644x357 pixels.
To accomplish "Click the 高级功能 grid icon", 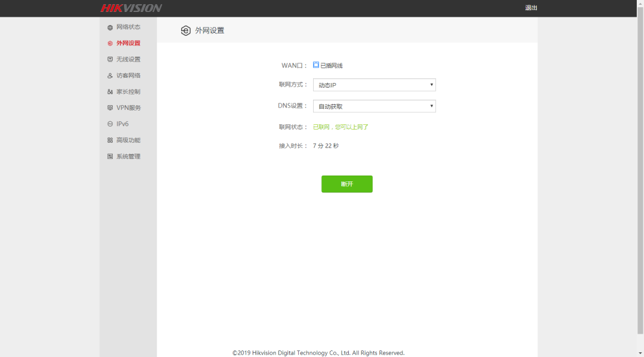I will pyautogui.click(x=110, y=140).
